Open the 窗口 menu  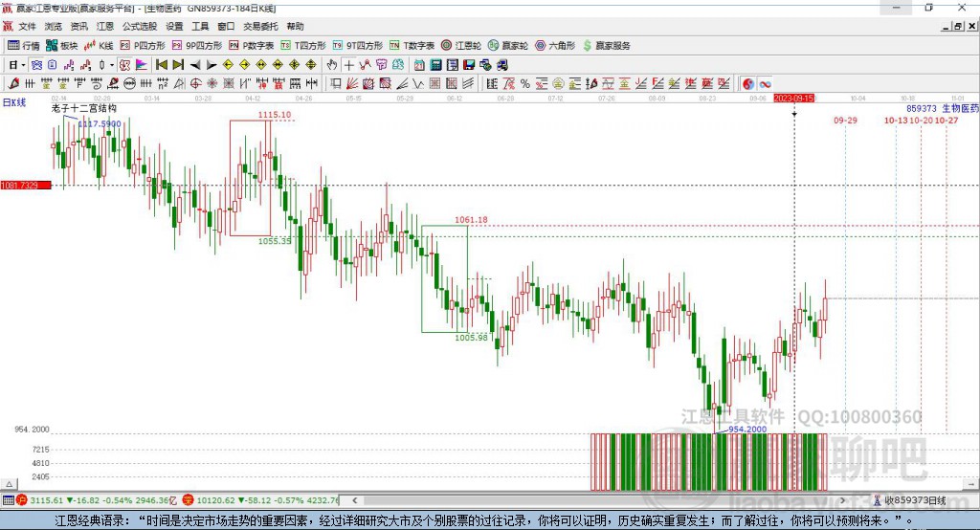click(x=226, y=26)
